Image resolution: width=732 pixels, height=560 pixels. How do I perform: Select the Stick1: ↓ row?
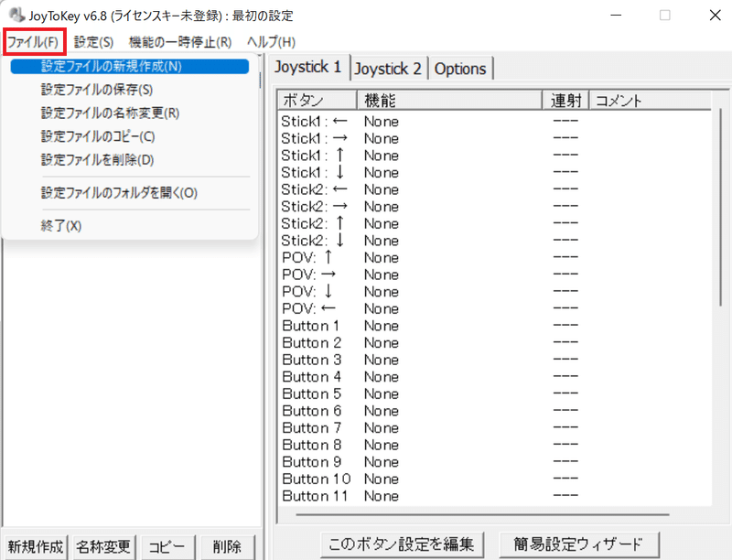click(495, 173)
